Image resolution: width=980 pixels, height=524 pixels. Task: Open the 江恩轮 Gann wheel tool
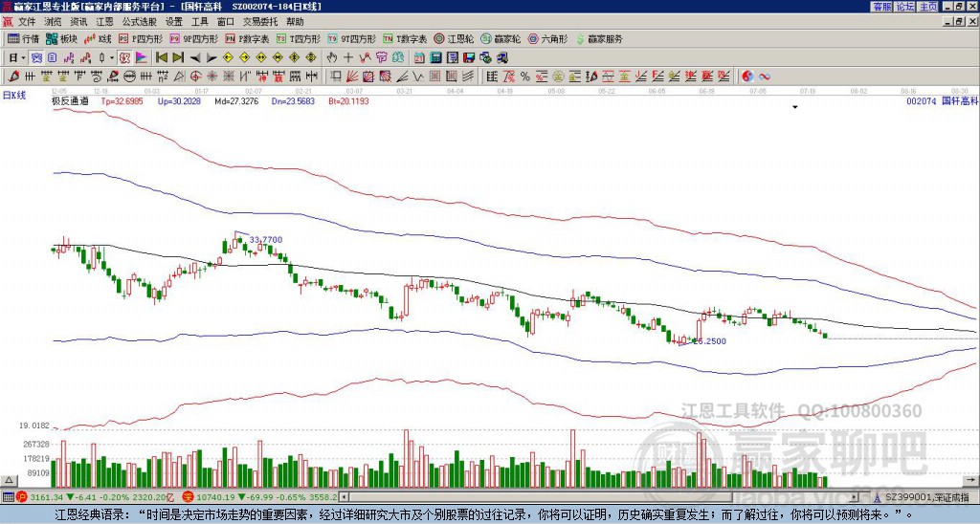click(x=455, y=38)
